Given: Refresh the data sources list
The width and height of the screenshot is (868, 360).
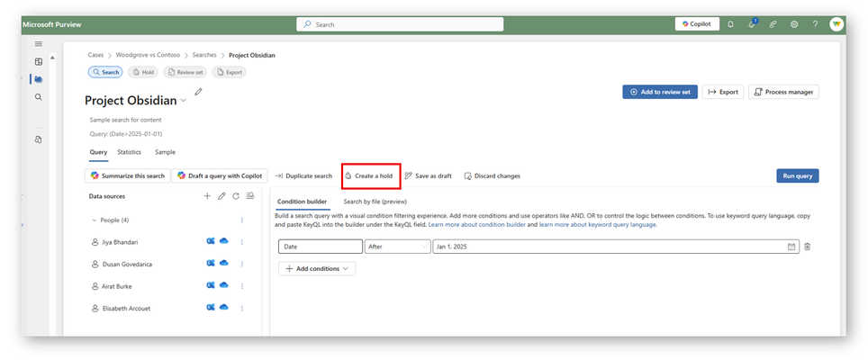Looking at the screenshot, I should 236,196.
